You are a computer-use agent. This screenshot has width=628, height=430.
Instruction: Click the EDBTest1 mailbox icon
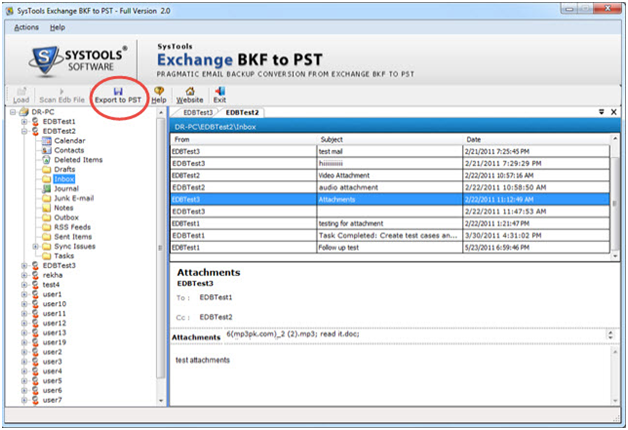pos(36,122)
